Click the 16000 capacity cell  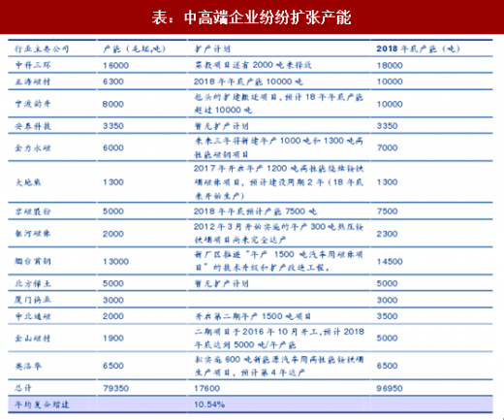pyautogui.click(x=116, y=65)
